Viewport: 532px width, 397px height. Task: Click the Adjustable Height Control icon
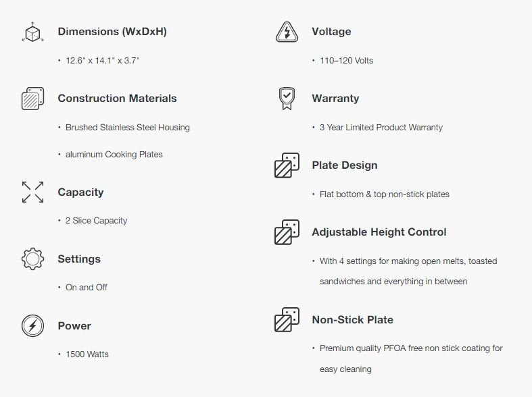click(287, 232)
